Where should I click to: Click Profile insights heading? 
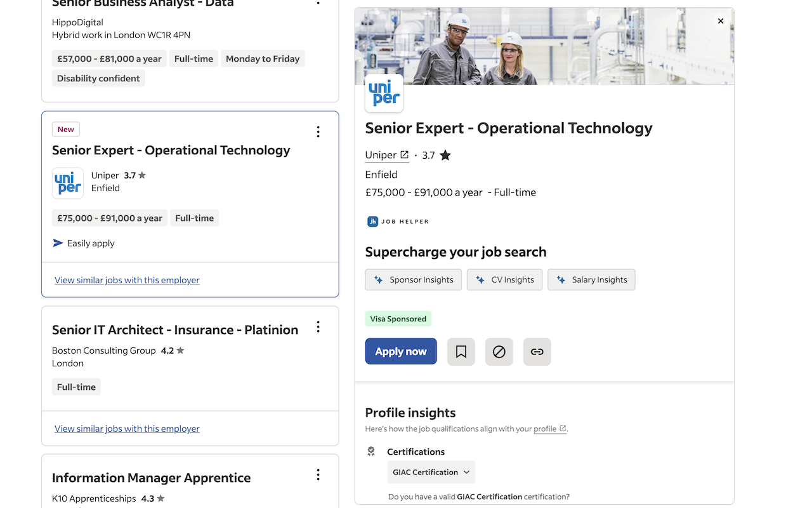click(410, 413)
